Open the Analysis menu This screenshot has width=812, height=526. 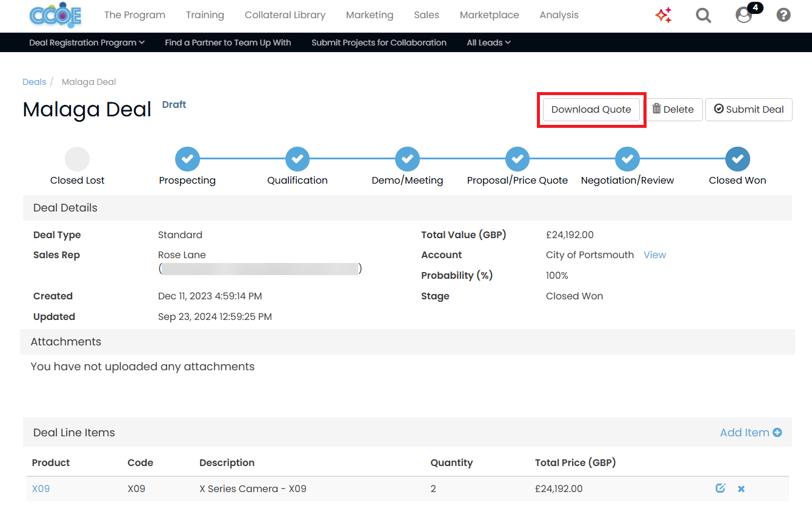(559, 15)
